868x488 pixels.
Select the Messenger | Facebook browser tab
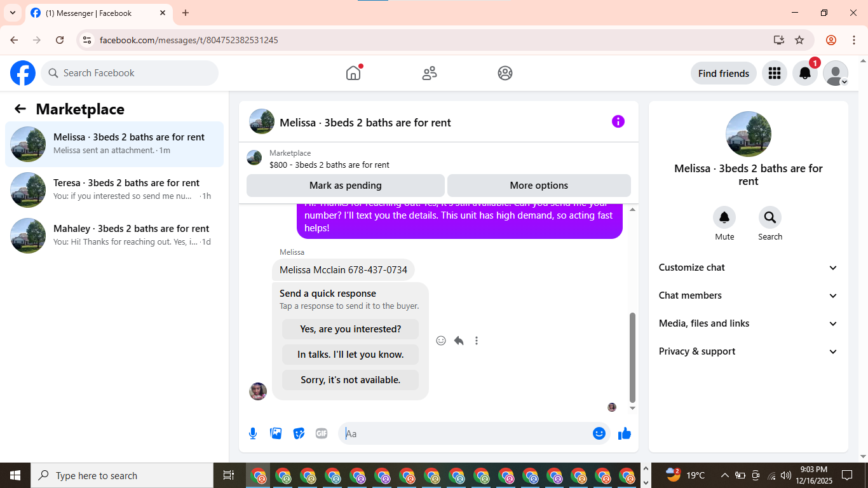point(98,13)
